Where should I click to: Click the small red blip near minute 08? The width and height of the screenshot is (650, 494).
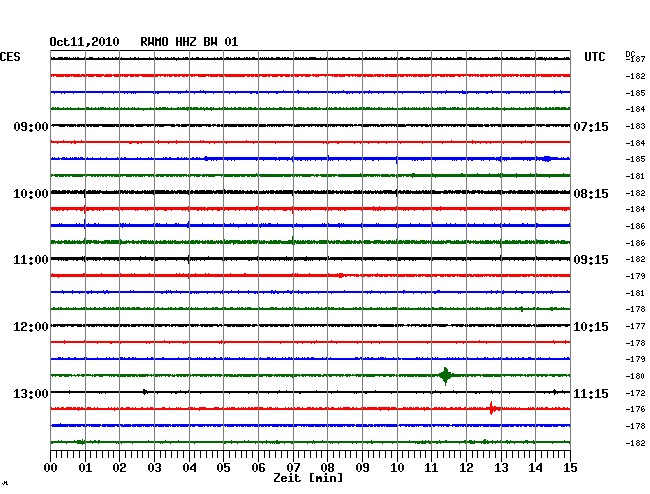[x=340, y=275]
